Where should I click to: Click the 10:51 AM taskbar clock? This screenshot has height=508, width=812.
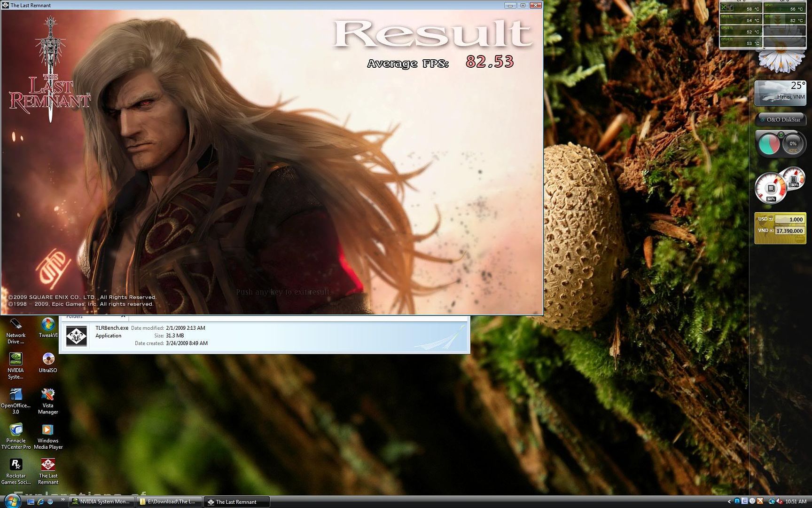point(796,502)
